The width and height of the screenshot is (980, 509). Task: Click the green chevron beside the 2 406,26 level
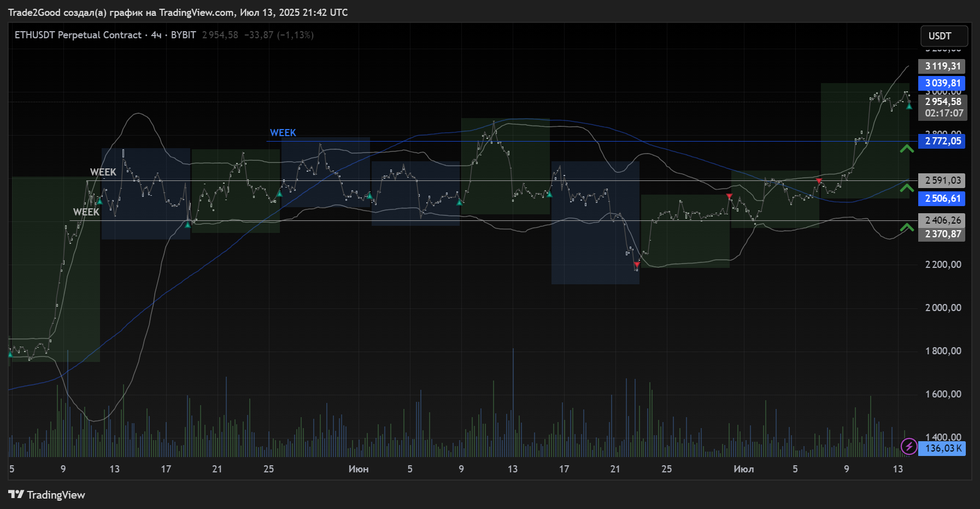coord(907,227)
